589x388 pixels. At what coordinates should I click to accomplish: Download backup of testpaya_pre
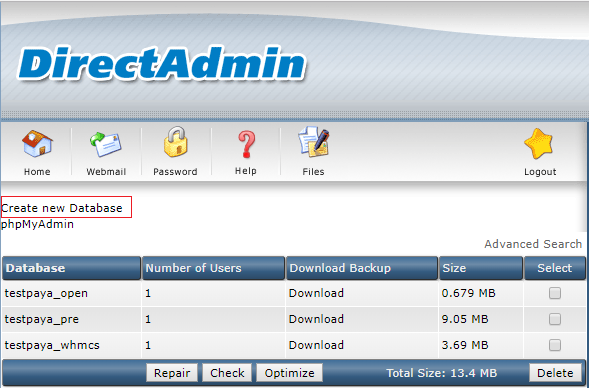tap(316, 319)
